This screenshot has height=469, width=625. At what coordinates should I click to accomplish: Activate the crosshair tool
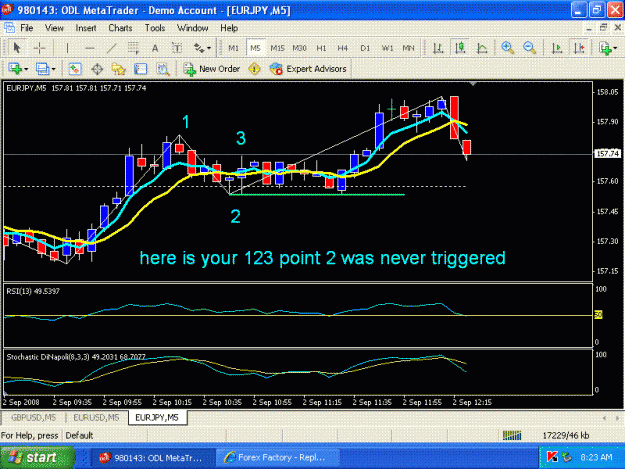pos(39,48)
